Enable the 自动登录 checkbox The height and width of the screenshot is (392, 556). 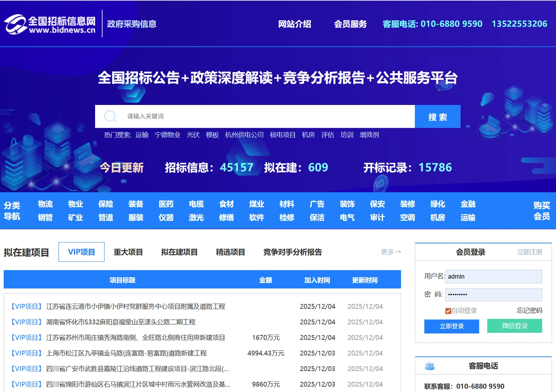point(447,310)
